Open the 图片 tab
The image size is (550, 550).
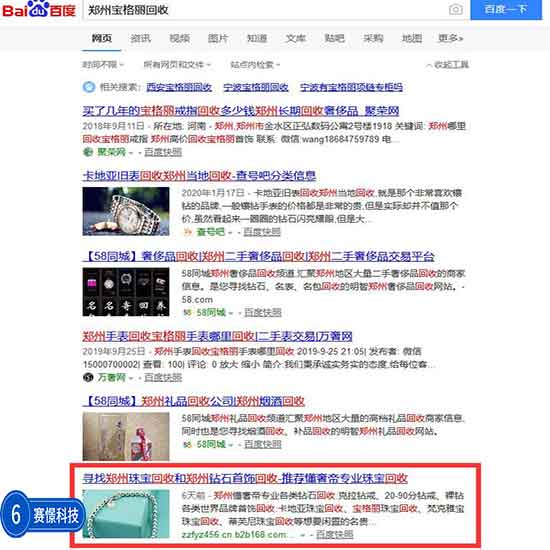(218, 38)
